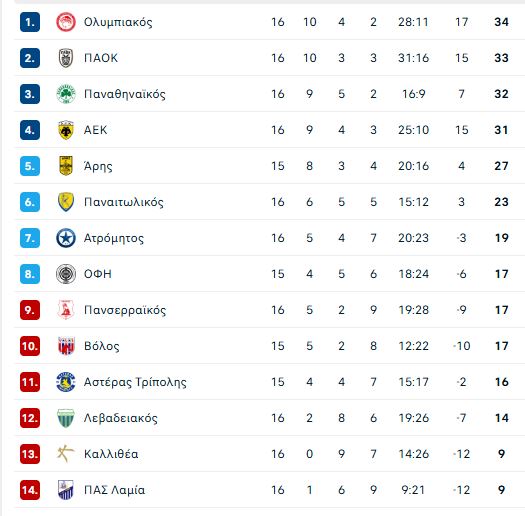Select the Λεβαδειακός green shield icon

[66, 418]
